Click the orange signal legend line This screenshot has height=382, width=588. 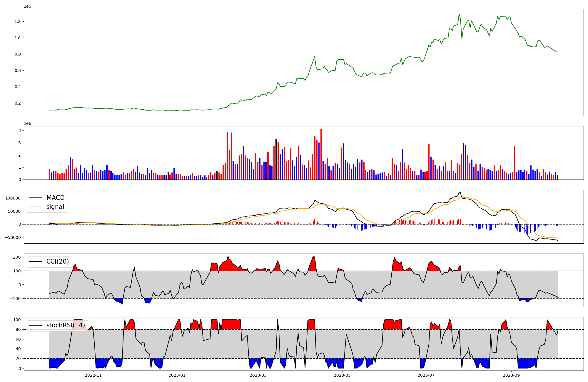coord(35,207)
